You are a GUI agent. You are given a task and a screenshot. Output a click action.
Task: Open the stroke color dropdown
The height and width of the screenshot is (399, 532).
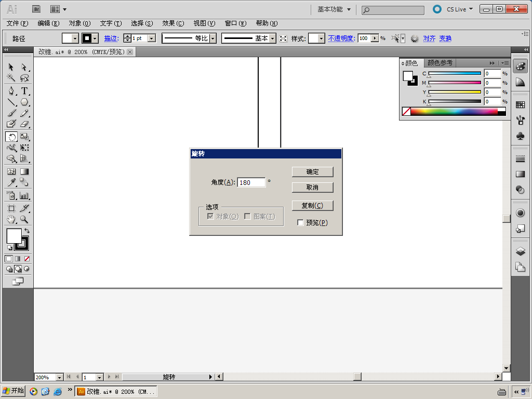[x=95, y=38]
